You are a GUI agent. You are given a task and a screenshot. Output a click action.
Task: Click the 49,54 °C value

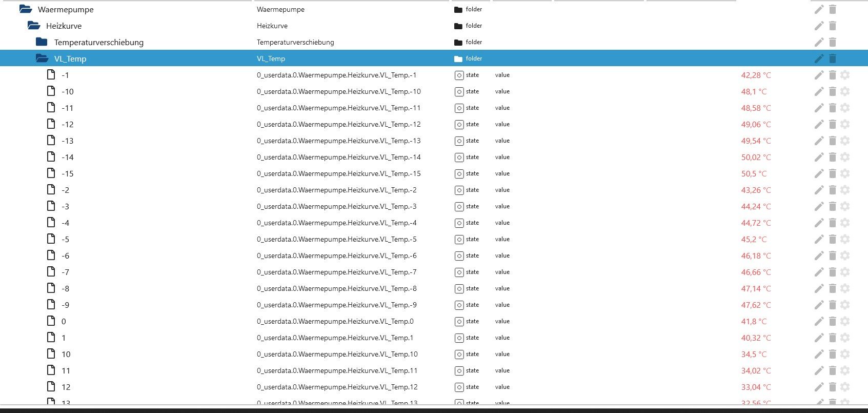756,141
